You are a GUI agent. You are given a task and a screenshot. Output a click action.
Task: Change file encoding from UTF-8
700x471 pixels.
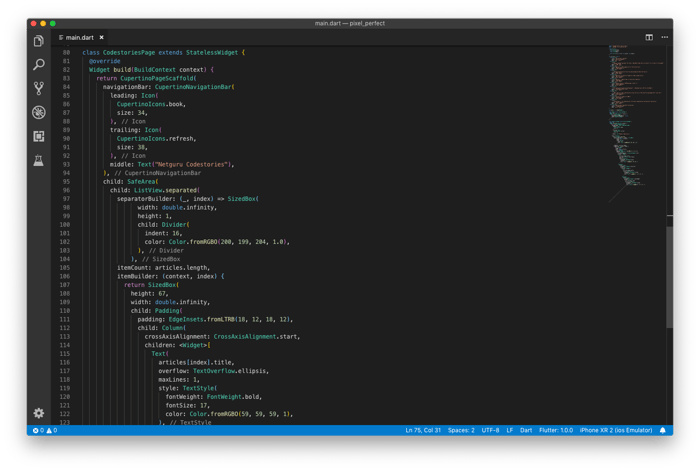point(490,430)
